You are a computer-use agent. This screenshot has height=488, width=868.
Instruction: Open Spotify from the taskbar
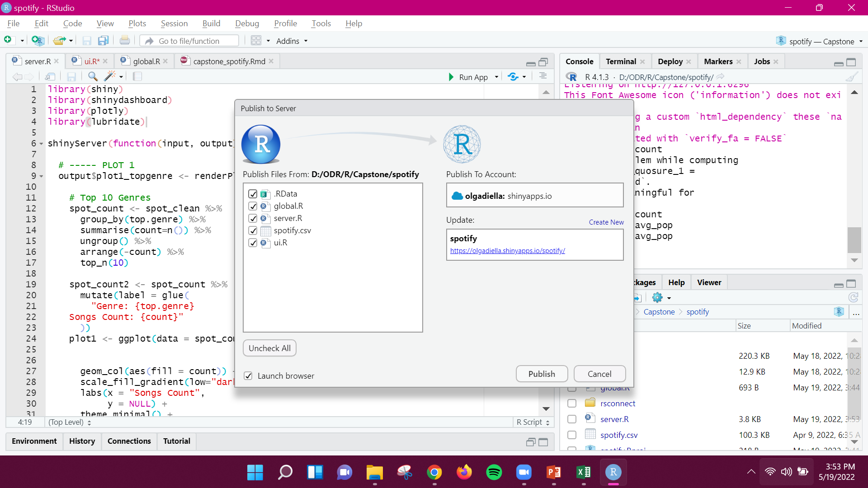click(494, 472)
